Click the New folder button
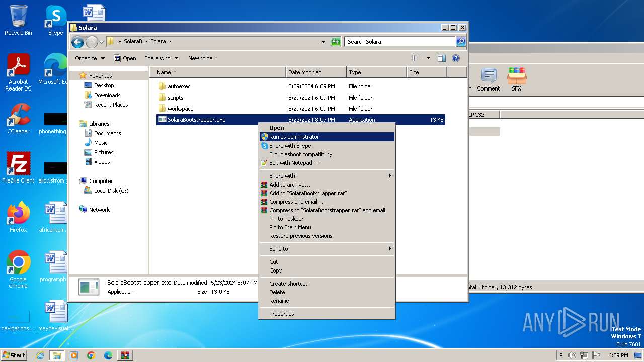The height and width of the screenshot is (362, 644). coord(201,58)
